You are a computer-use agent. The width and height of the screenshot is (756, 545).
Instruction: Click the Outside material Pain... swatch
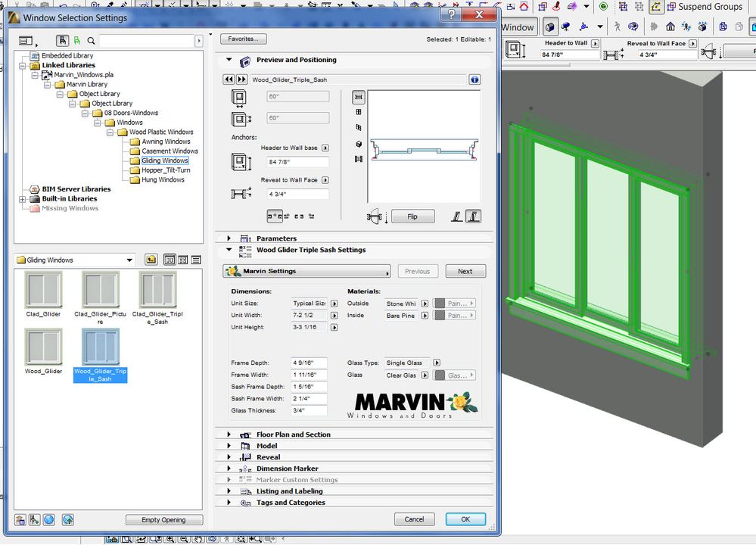click(454, 304)
